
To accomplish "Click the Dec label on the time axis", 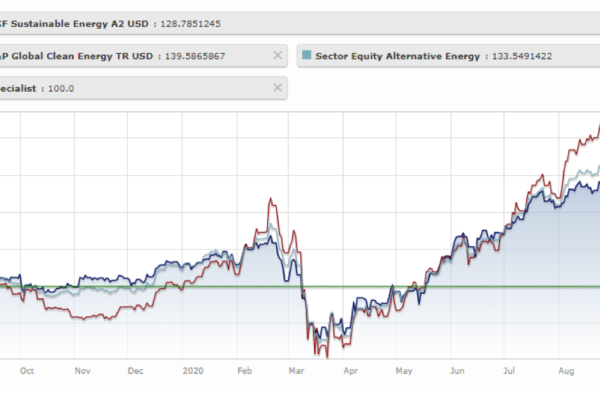I will tap(135, 370).
